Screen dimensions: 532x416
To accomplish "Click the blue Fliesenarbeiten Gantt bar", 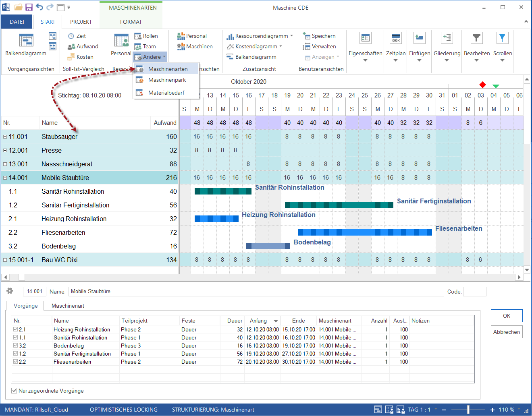I will 365,232.
